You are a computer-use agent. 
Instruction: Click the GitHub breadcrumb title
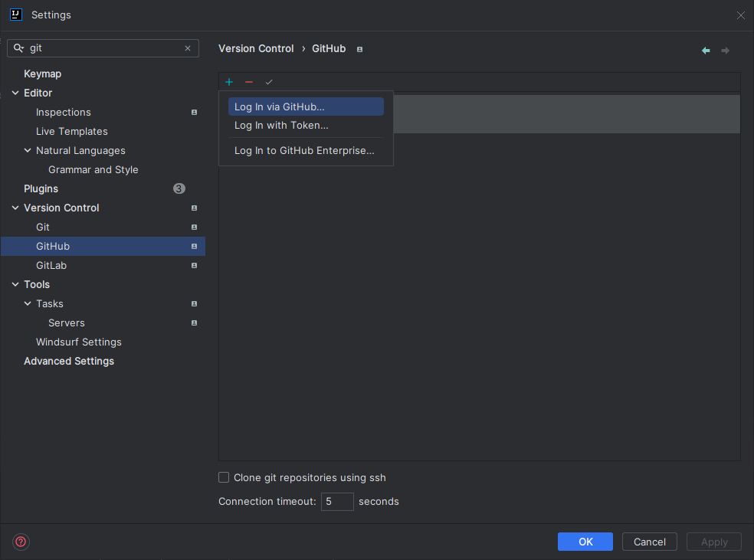coord(329,48)
